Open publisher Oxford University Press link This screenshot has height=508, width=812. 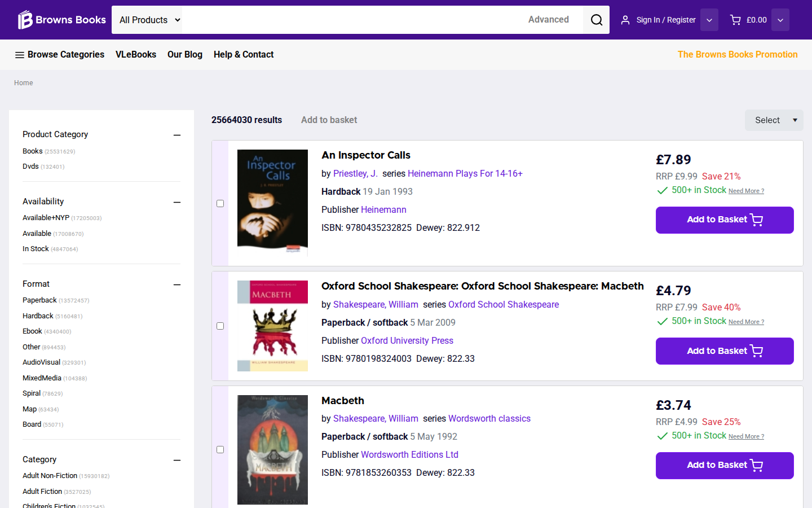[407, 340]
